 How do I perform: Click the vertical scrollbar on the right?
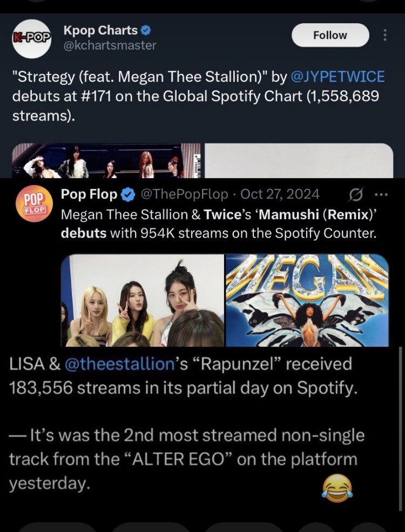401,428
